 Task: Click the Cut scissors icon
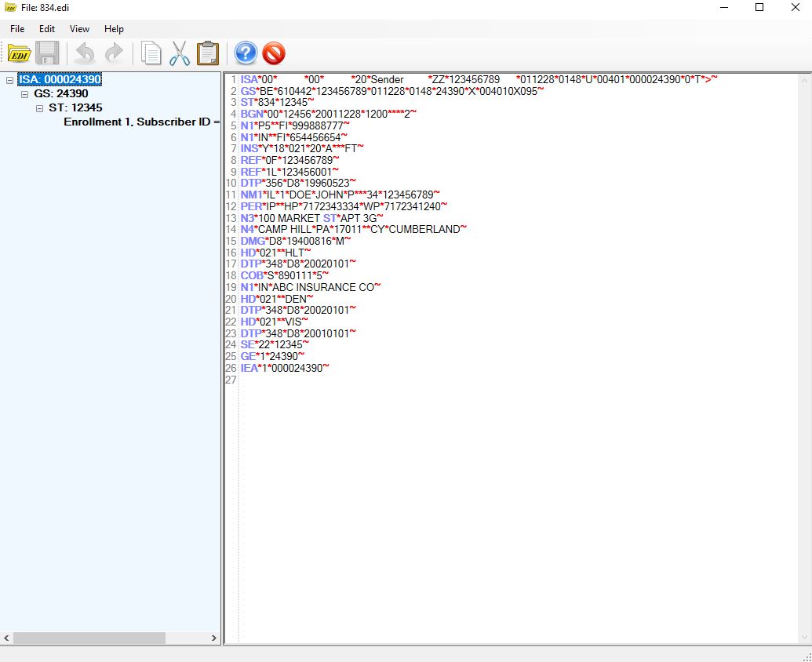179,53
